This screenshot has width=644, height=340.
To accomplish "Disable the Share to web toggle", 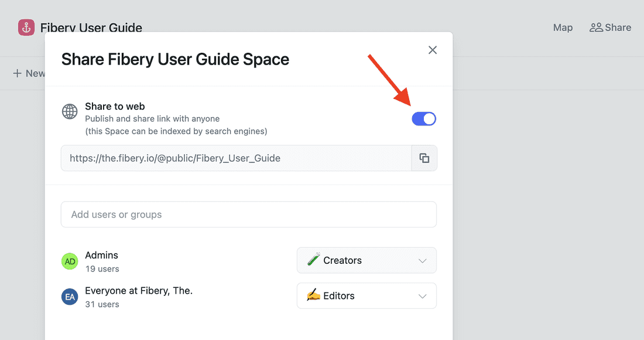I will pyautogui.click(x=424, y=119).
